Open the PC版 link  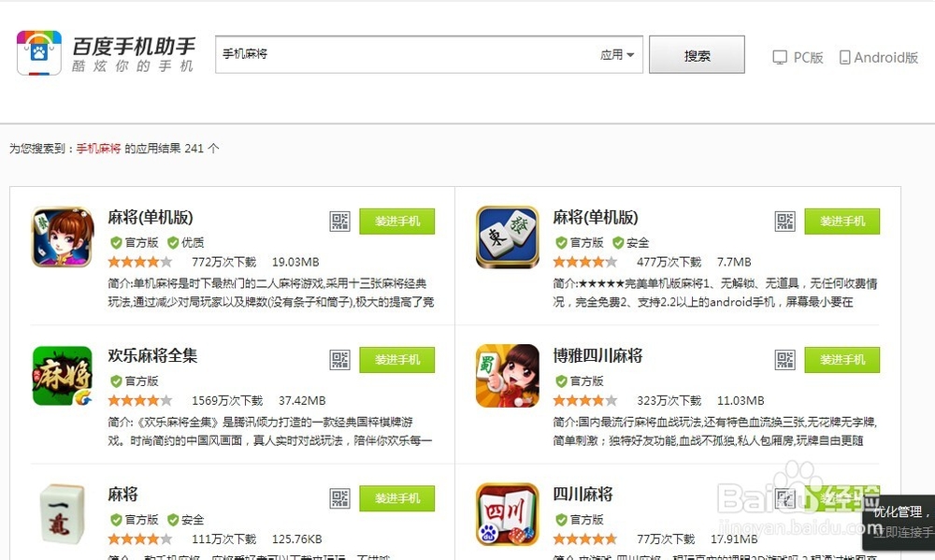pos(798,57)
